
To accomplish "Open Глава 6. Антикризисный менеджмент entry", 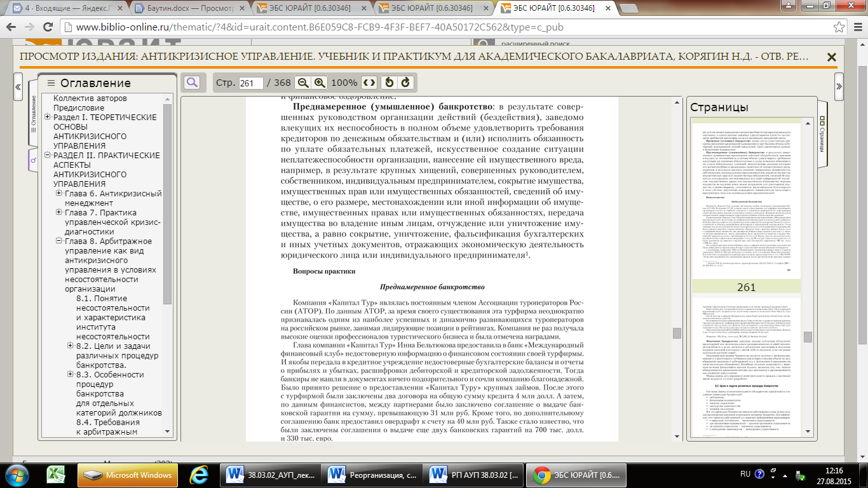I will [x=113, y=198].
